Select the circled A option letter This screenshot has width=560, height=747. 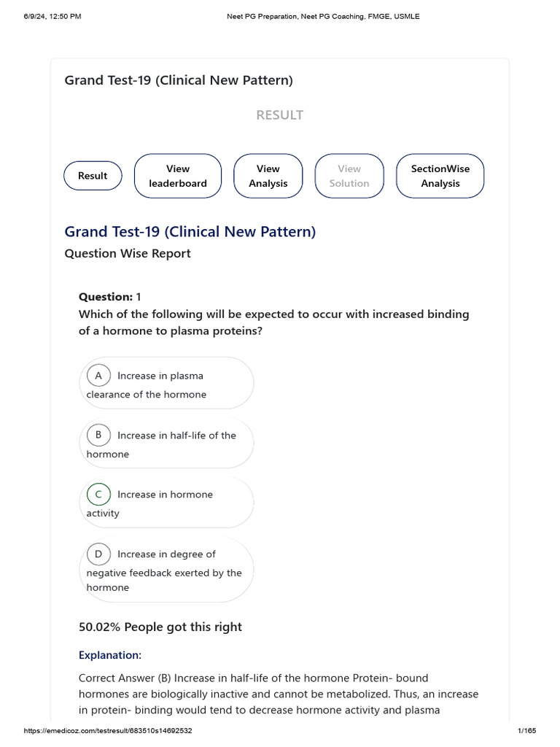(98, 376)
